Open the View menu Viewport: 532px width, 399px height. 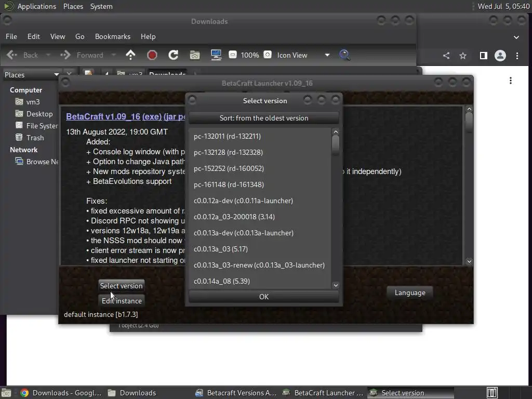coord(58,36)
